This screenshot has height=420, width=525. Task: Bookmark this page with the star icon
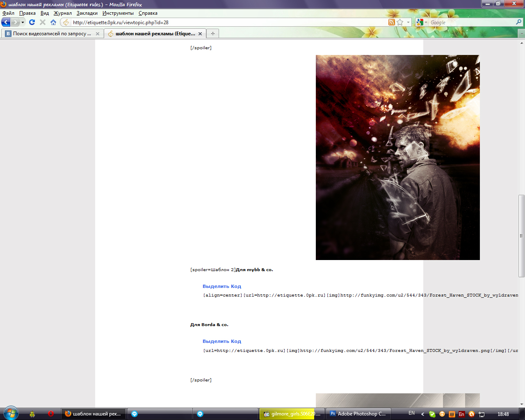tap(400, 23)
